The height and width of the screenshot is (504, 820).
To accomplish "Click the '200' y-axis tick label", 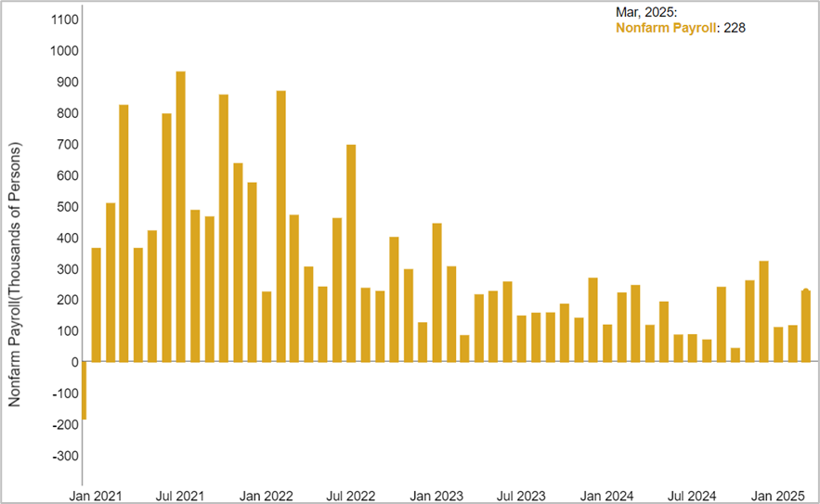I will 68,300.
